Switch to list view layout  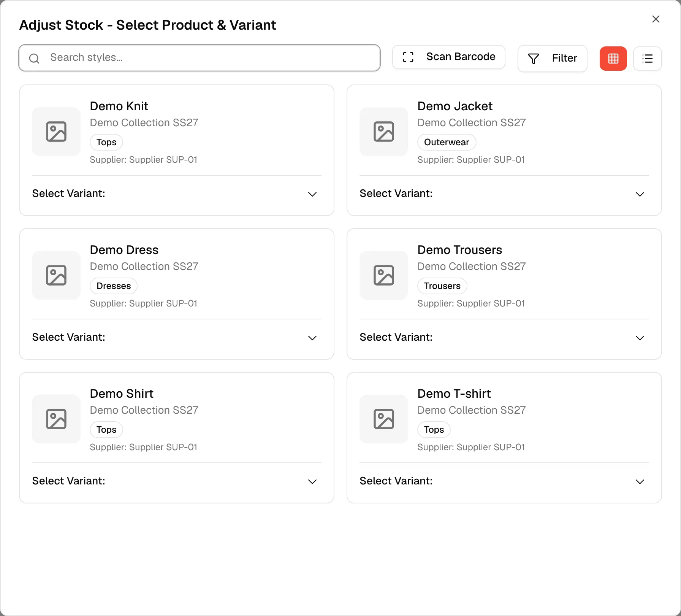tap(647, 58)
